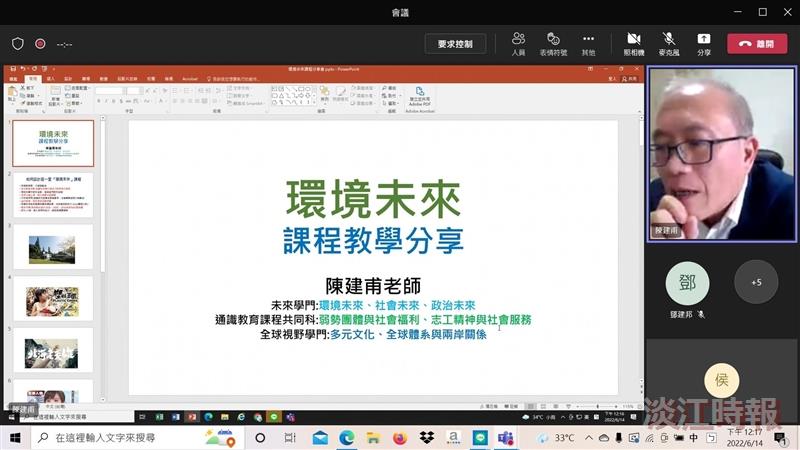This screenshot has height=450, width=800.
Task: Click the subtitle 課程教學分享
Action: point(373,240)
